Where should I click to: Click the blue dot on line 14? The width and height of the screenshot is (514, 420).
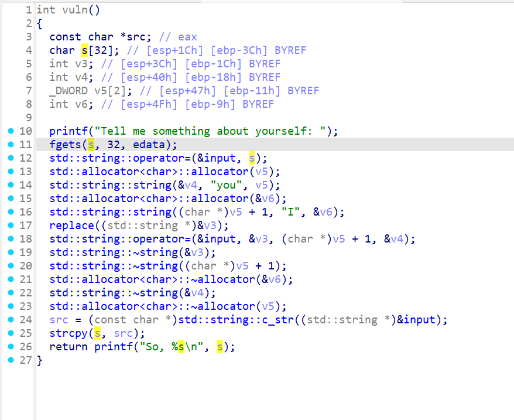coord(10,185)
